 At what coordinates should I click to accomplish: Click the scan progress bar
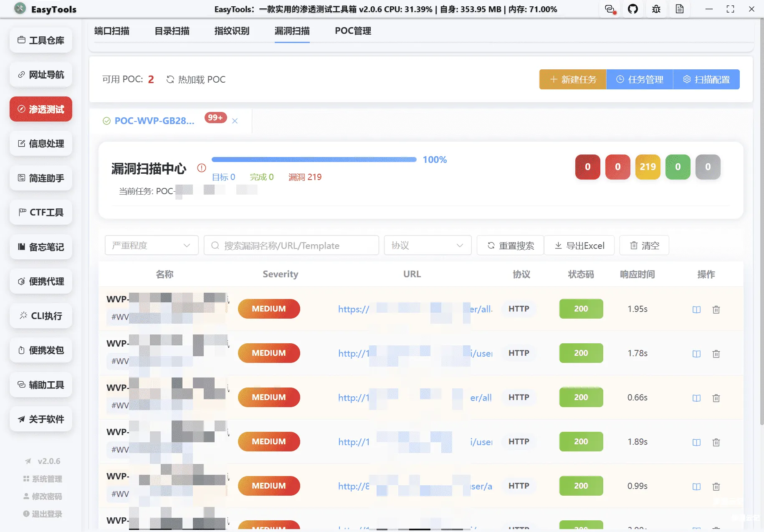(x=314, y=159)
